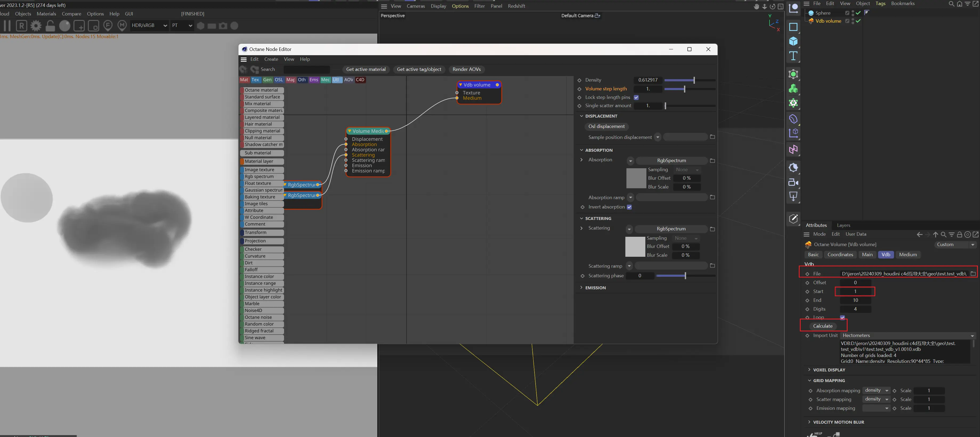Click the focus picker F icon

tap(108, 26)
